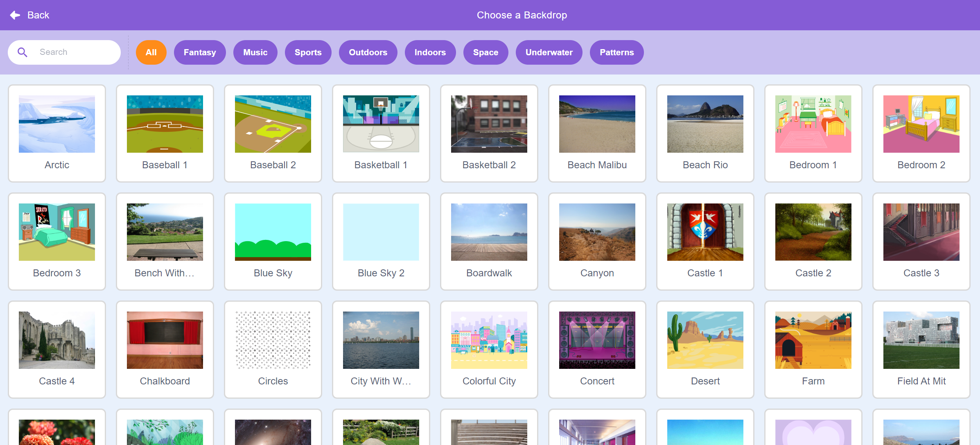This screenshot has width=980, height=445.
Task: Choose the Chalkboard backdrop
Action: pos(165,350)
